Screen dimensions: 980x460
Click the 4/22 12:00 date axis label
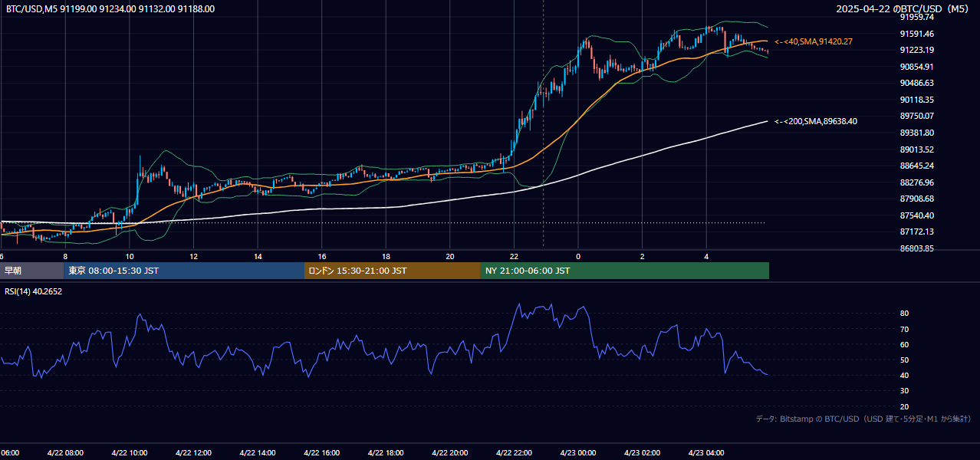click(x=193, y=453)
